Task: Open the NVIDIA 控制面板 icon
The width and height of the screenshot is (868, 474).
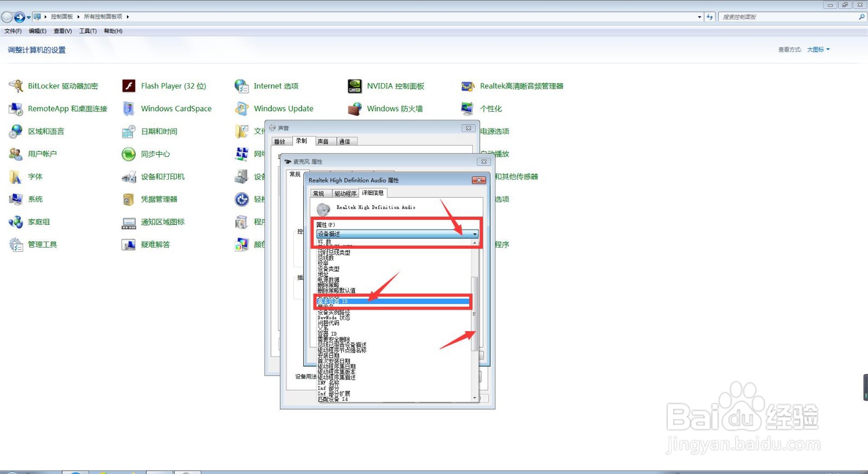Action: point(355,86)
